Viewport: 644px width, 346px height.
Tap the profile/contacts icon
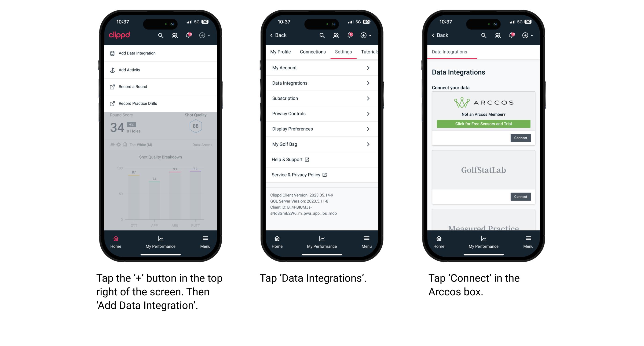174,35
